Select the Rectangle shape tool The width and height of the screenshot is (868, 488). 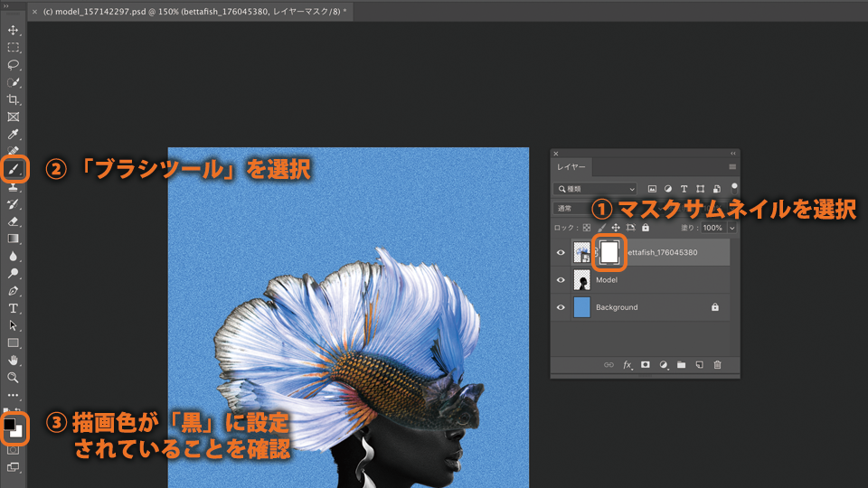tap(13, 343)
